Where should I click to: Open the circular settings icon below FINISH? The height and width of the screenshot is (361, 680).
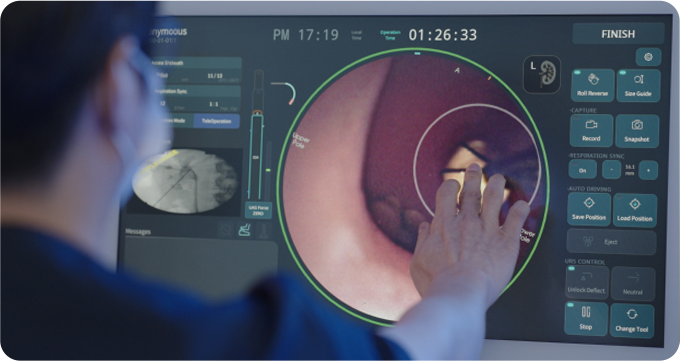[x=648, y=57]
